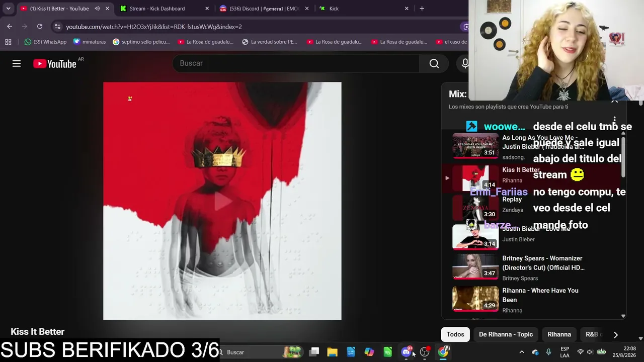This screenshot has width=644, height=362.
Task: Click the Kiss It Better video title
Action: pos(38,332)
